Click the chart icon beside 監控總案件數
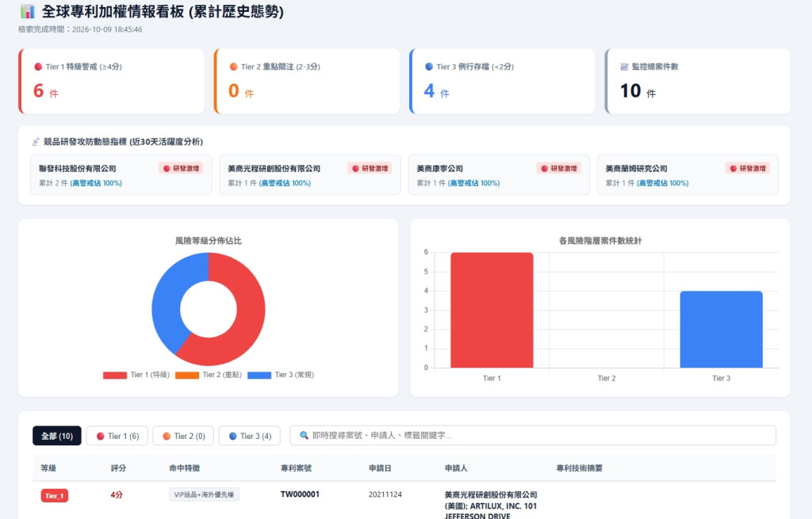This screenshot has width=812, height=519. tap(625, 67)
